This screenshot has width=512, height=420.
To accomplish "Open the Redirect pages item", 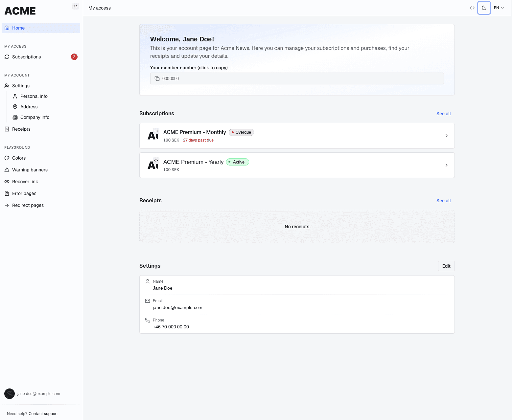I will click(41, 205).
